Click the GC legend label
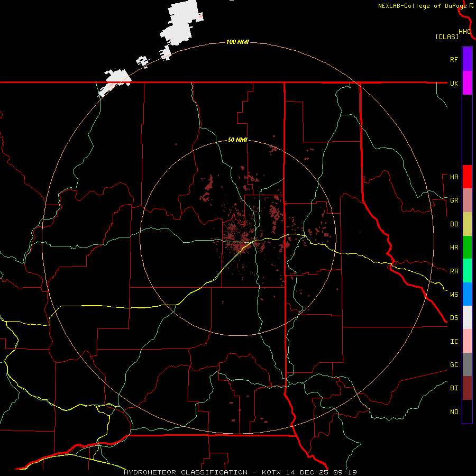This screenshot has height=476, width=476. coord(454,364)
